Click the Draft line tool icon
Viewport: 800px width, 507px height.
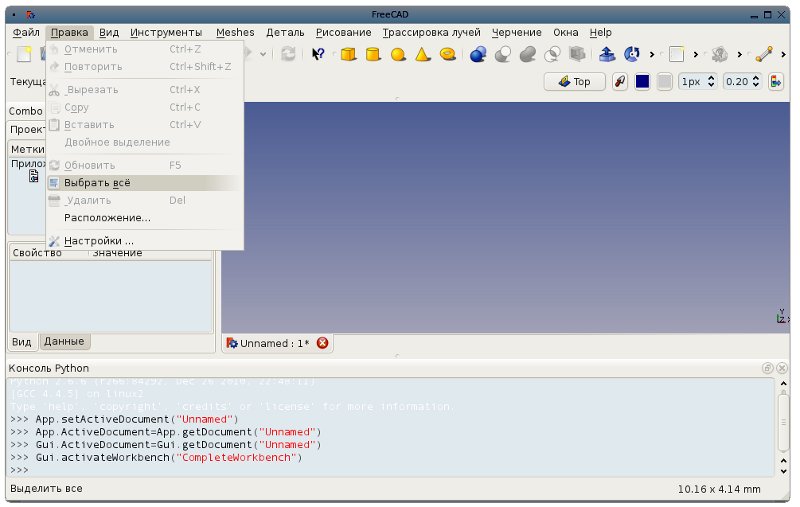(x=764, y=54)
